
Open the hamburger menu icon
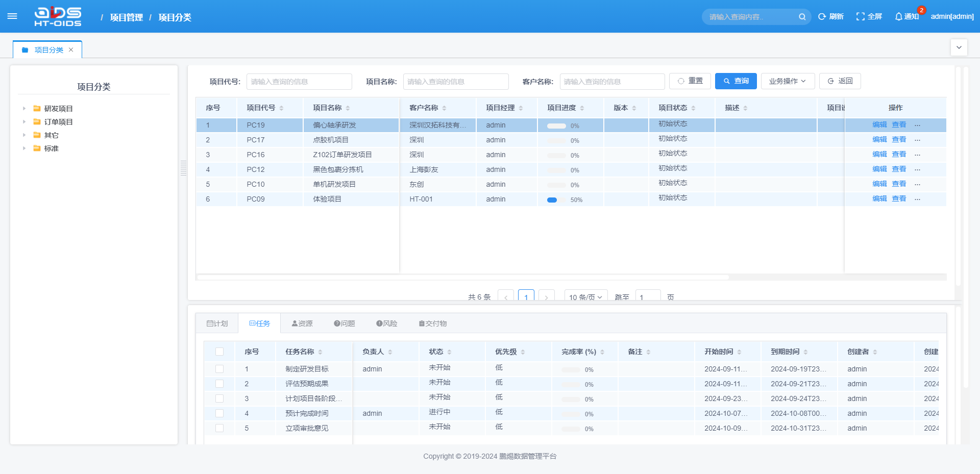click(12, 16)
